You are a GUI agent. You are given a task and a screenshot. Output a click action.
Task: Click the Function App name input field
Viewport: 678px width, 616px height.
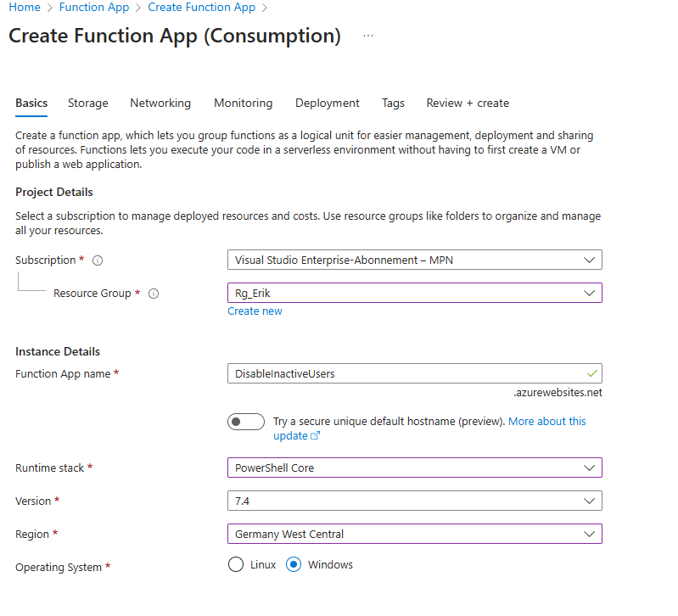[x=406, y=373]
